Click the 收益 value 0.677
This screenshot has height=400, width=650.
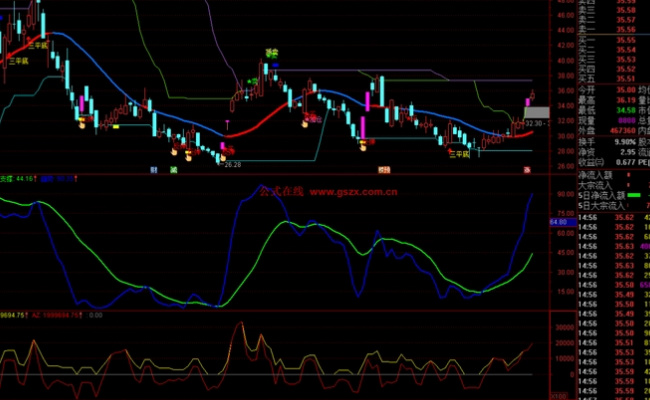[x=626, y=162]
